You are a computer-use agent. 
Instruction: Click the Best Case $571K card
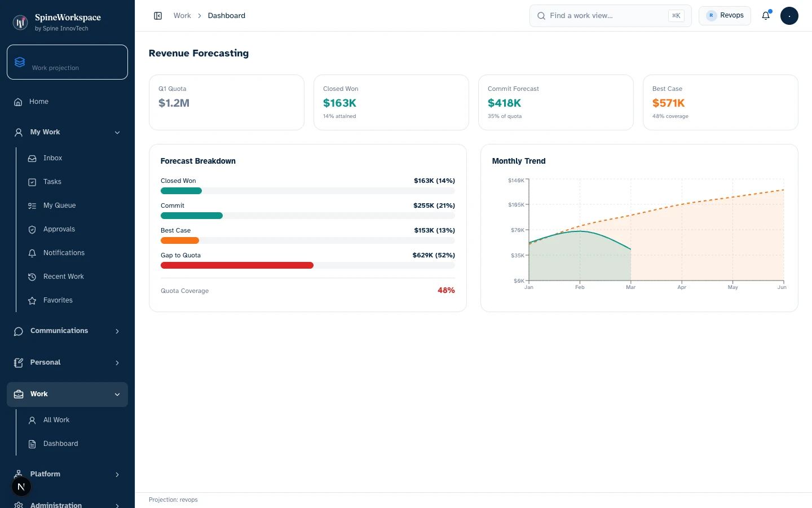point(721,103)
